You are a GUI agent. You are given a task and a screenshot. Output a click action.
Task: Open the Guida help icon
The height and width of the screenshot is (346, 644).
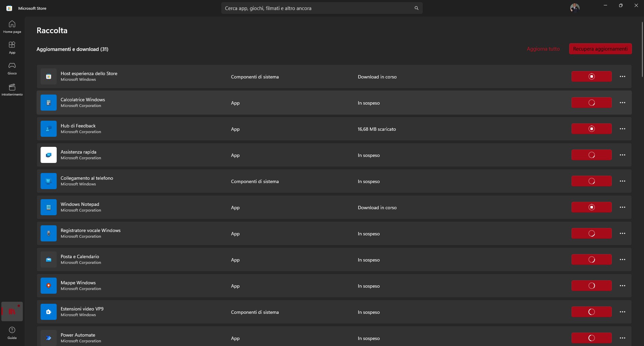12,333
